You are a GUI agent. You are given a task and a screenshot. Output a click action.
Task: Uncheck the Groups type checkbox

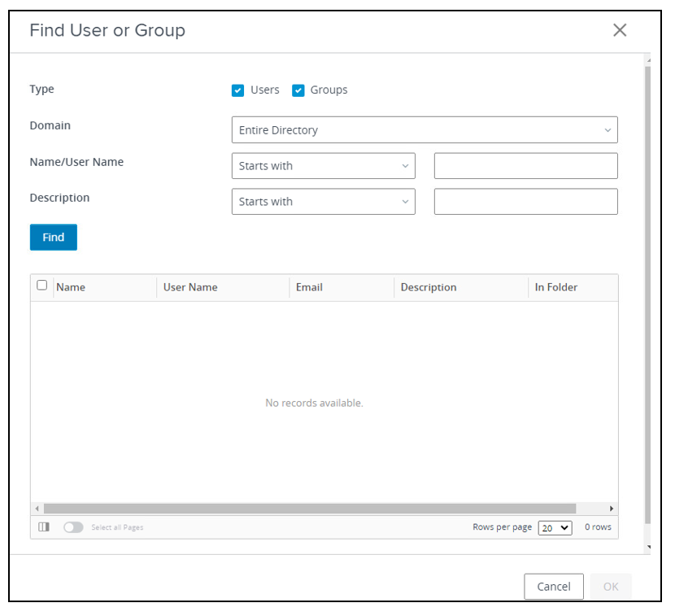click(x=298, y=90)
